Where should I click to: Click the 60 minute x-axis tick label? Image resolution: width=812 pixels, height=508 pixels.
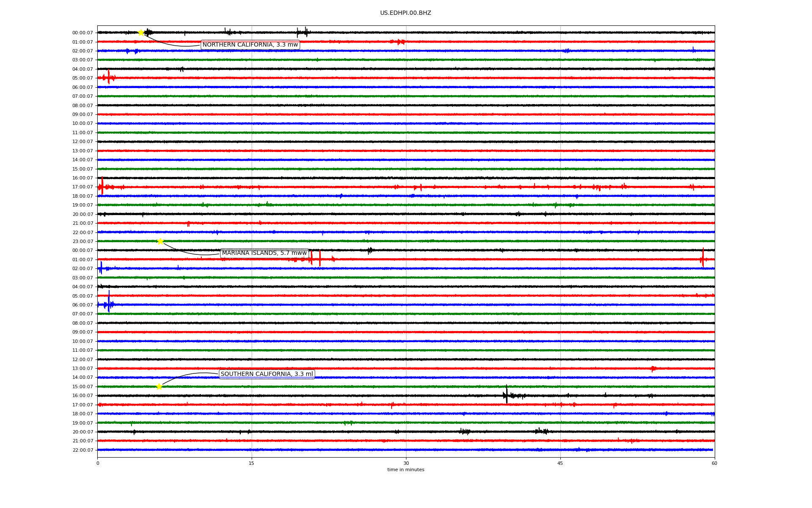714,463
